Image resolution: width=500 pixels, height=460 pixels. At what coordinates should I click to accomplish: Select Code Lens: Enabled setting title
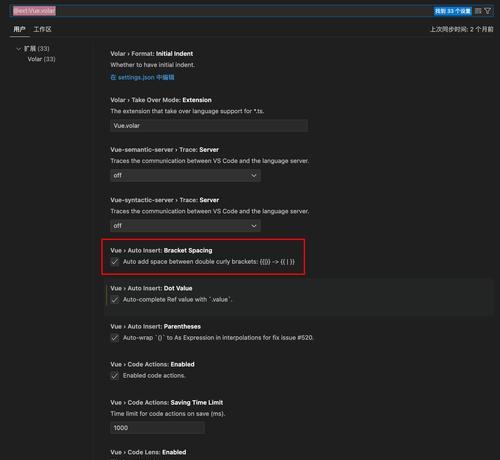(x=148, y=452)
